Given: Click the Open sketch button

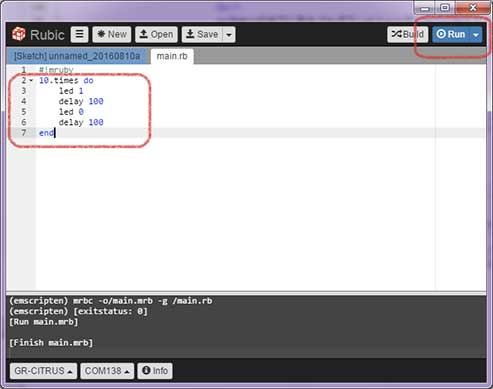Looking at the screenshot, I should point(156,34).
